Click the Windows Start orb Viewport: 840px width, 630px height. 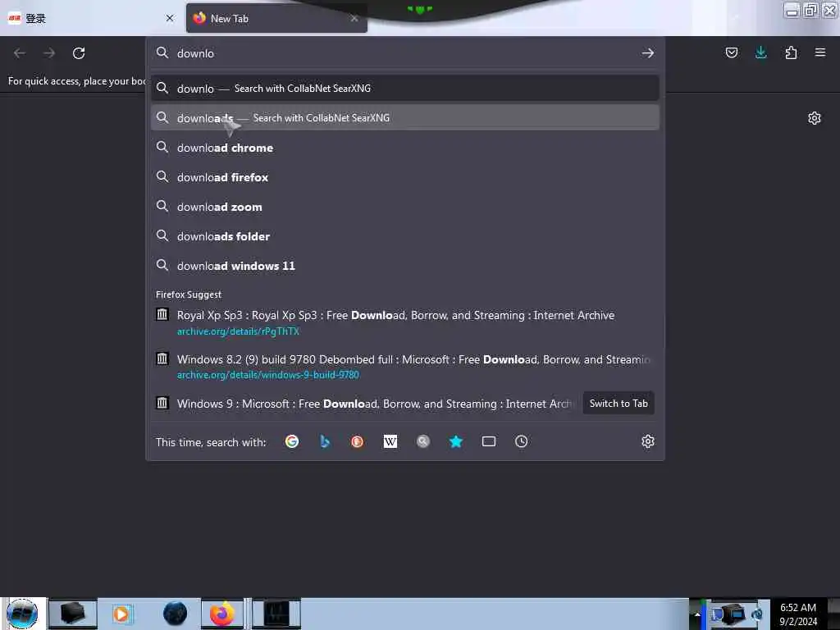pos(22,614)
